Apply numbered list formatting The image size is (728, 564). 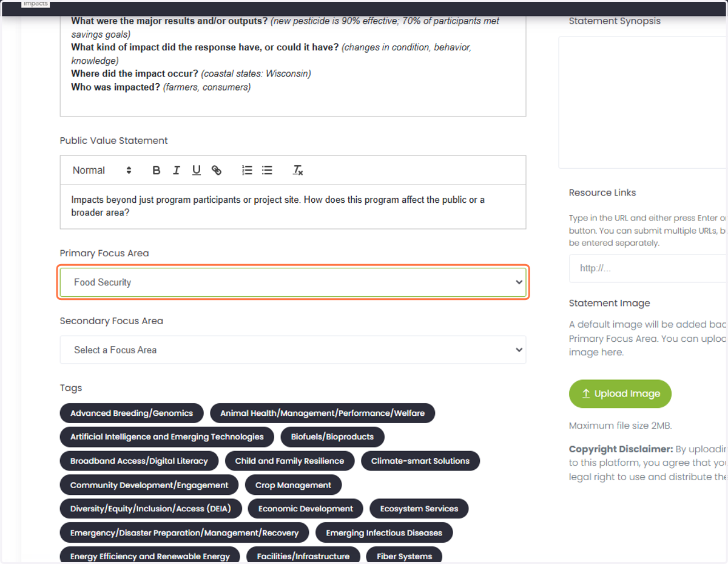pyautogui.click(x=247, y=171)
